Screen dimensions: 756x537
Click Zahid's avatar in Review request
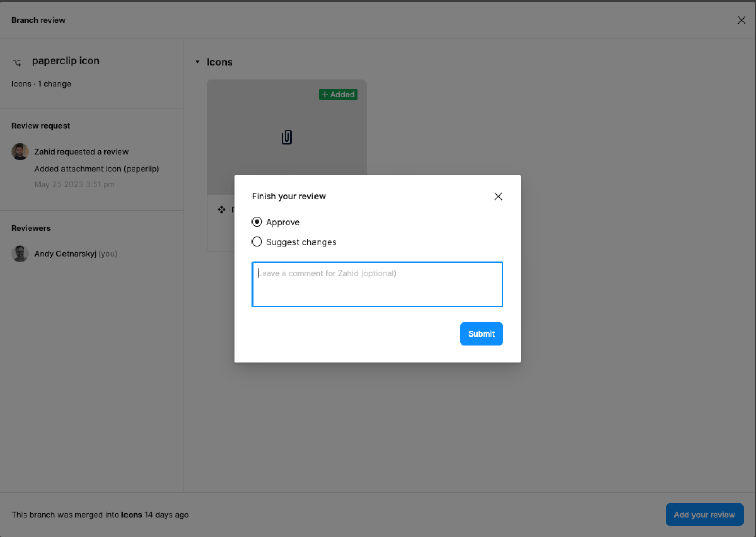point(20,151)
